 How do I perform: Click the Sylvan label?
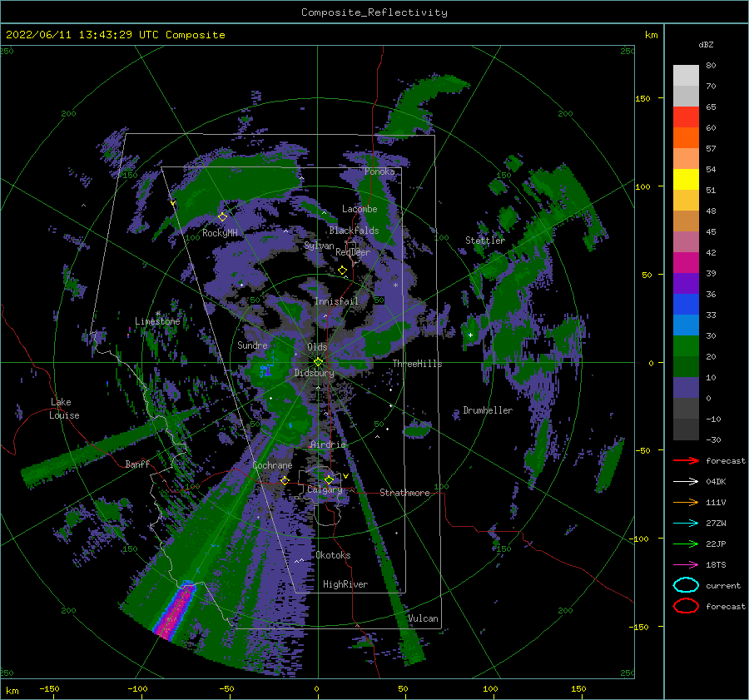pos(319,246)
